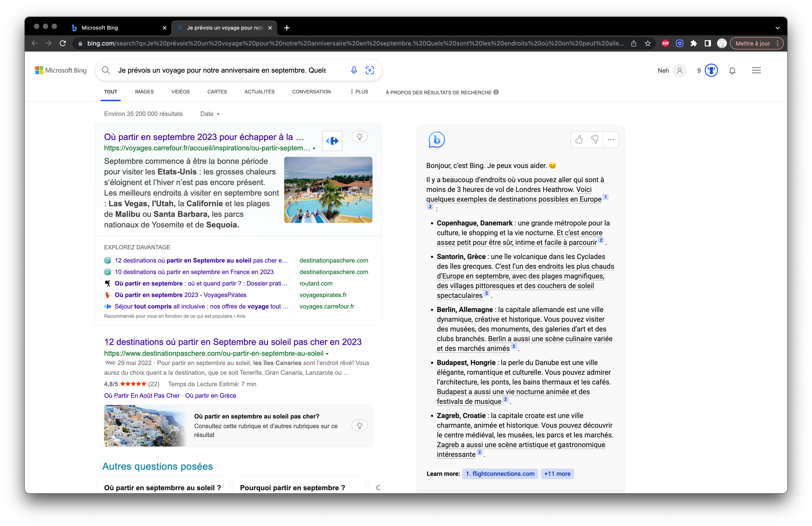Click the +11 more sources button
Image resolution: width=812 pixels, height=526 pixels.
coord(557,474)
